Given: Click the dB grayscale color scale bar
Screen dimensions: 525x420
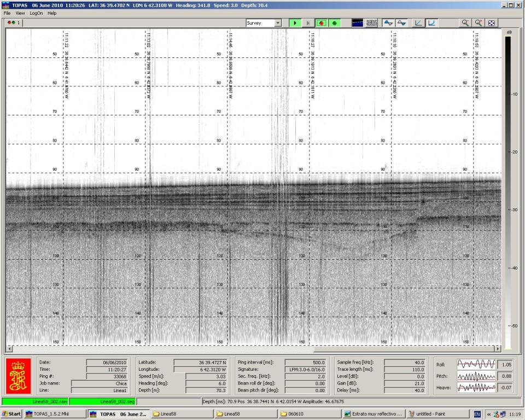Looking at the screenshot, I should (x=507, y=191).
